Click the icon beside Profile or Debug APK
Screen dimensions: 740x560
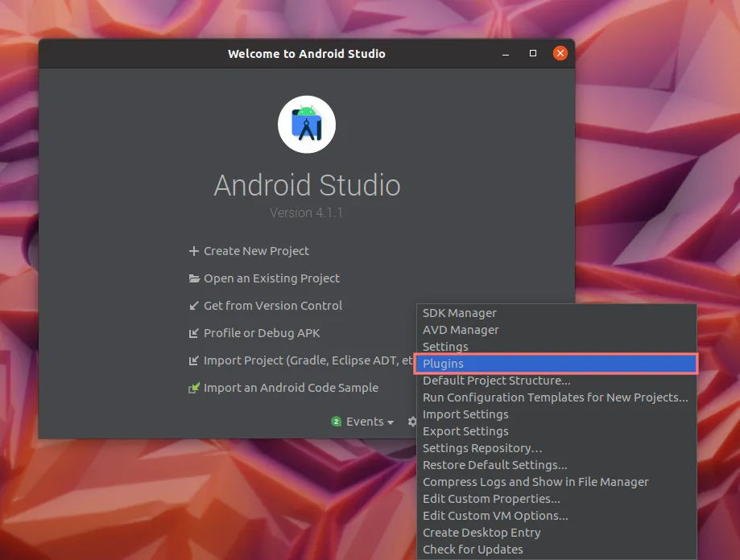point(193,333)
